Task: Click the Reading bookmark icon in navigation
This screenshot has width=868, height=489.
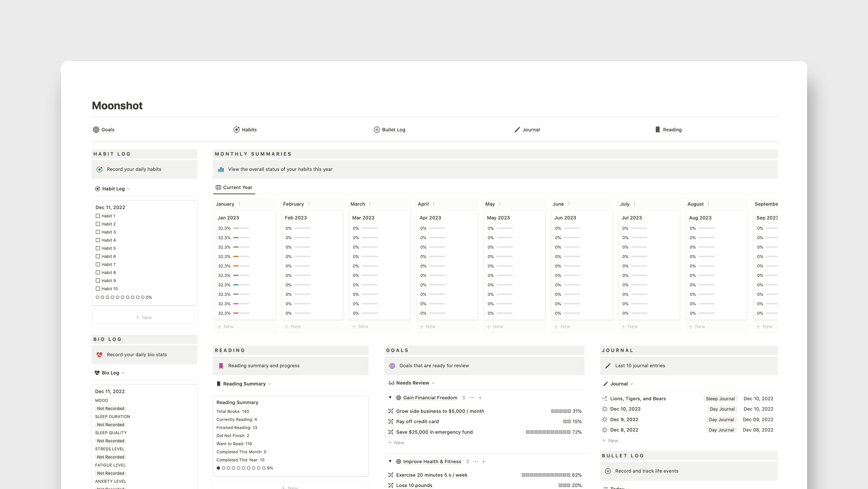Action: [657, 130]
